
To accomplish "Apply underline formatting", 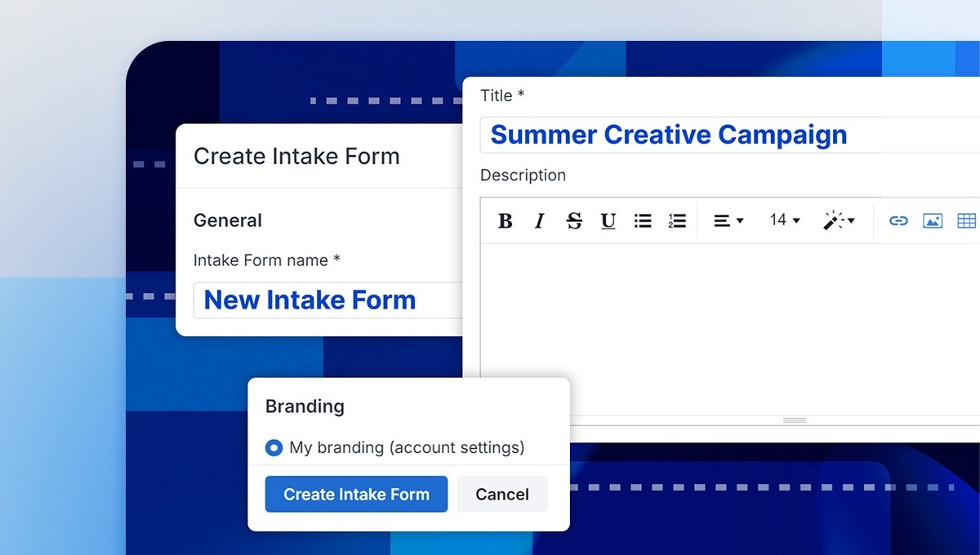I will tap(608, 220).
